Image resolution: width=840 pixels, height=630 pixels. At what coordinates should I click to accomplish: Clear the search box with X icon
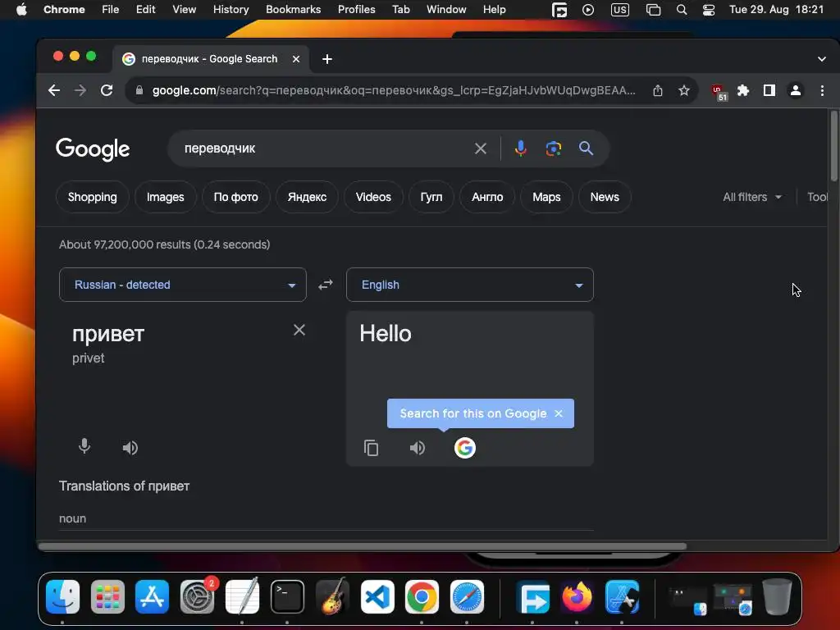point(481,148)
